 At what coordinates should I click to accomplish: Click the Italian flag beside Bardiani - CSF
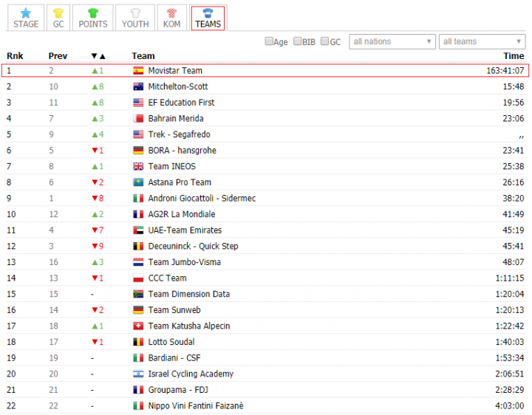click(x=138, y=357)
